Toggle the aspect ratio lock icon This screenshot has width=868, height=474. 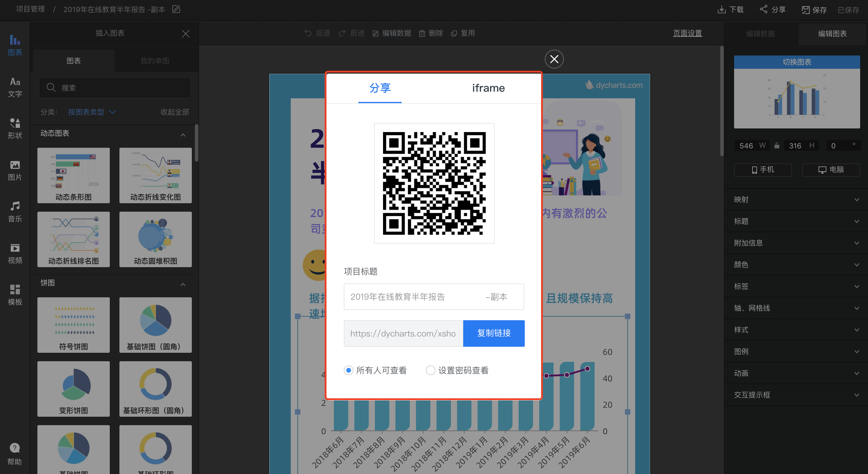click(777, 146)
